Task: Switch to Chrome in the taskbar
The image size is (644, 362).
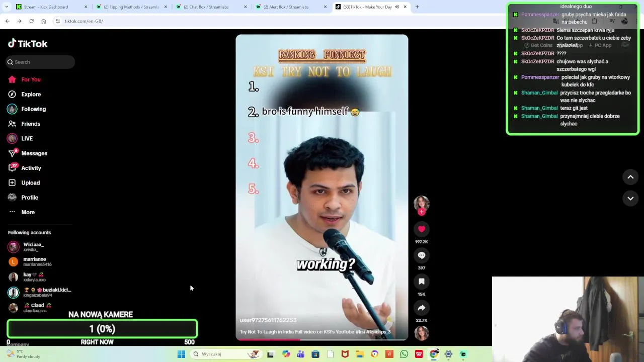Action: 434,354
